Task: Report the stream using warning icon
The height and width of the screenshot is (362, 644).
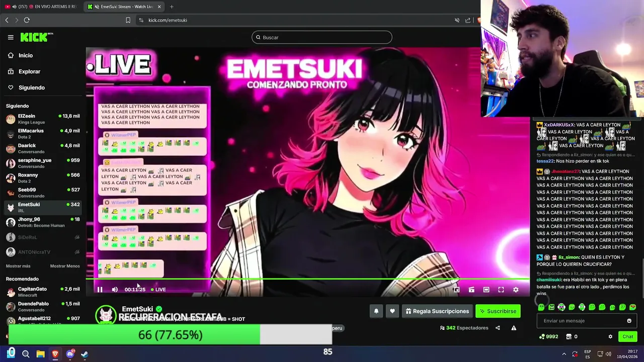Action: click(514, 328)
